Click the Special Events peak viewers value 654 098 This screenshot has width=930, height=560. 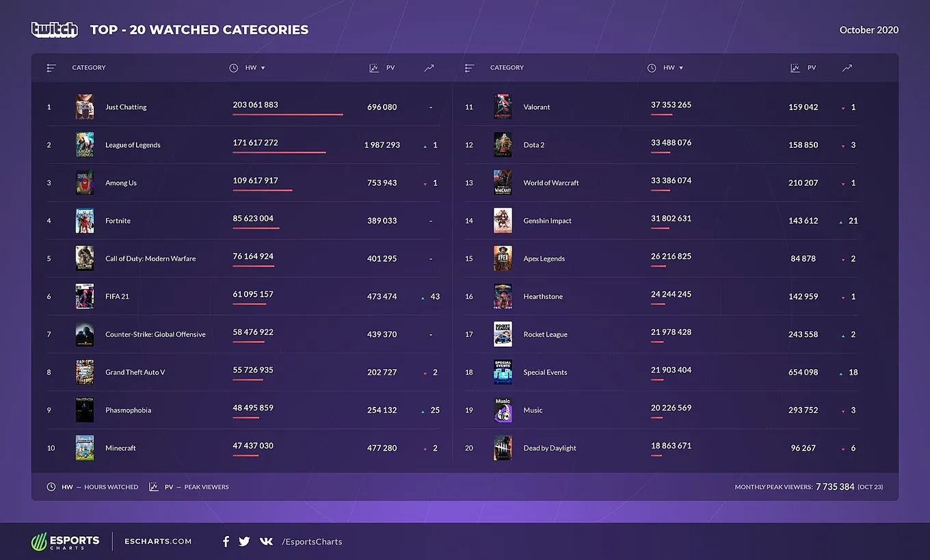[803, 372]
